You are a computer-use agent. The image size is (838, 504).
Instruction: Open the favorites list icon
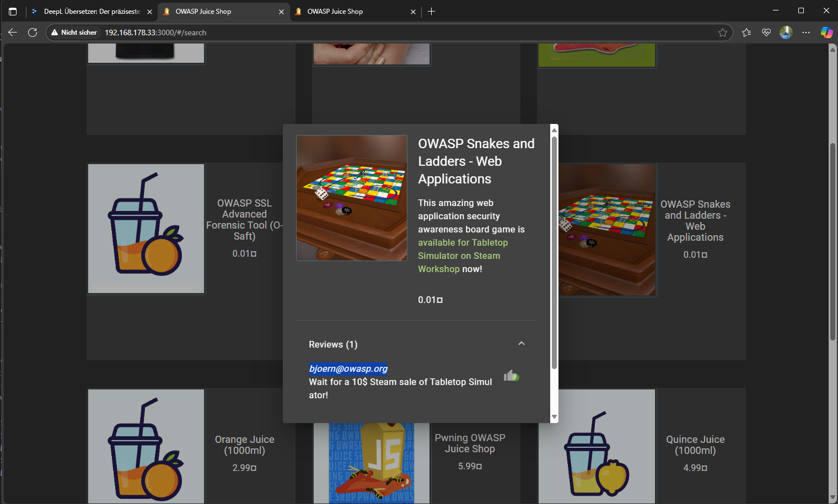(x=746, y=32)
